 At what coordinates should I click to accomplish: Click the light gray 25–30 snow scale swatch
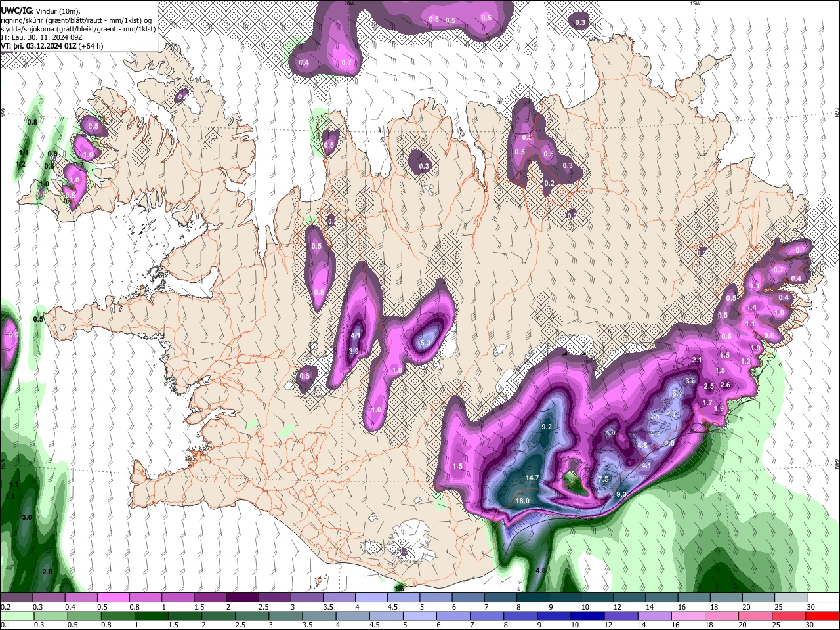(x=791, y=598)
